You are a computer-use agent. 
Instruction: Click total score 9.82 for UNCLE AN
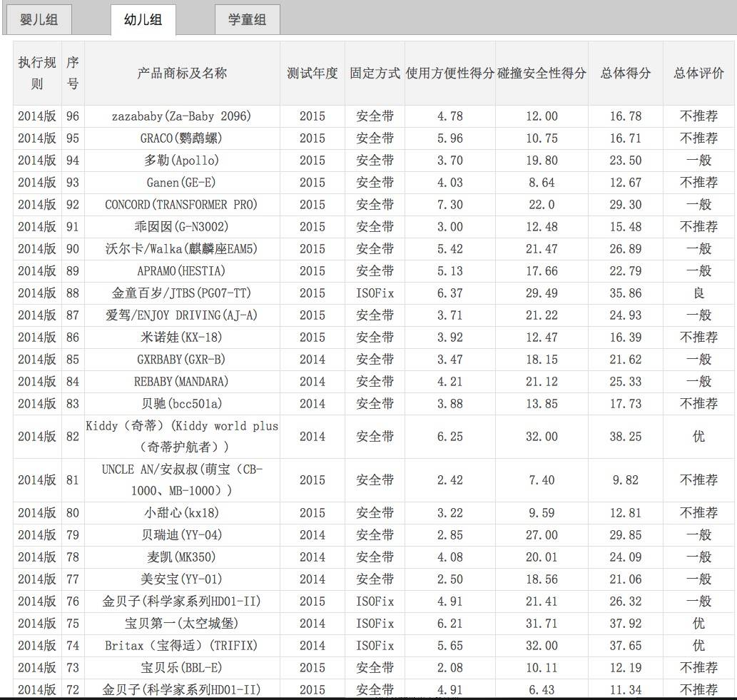pos(625,480)
